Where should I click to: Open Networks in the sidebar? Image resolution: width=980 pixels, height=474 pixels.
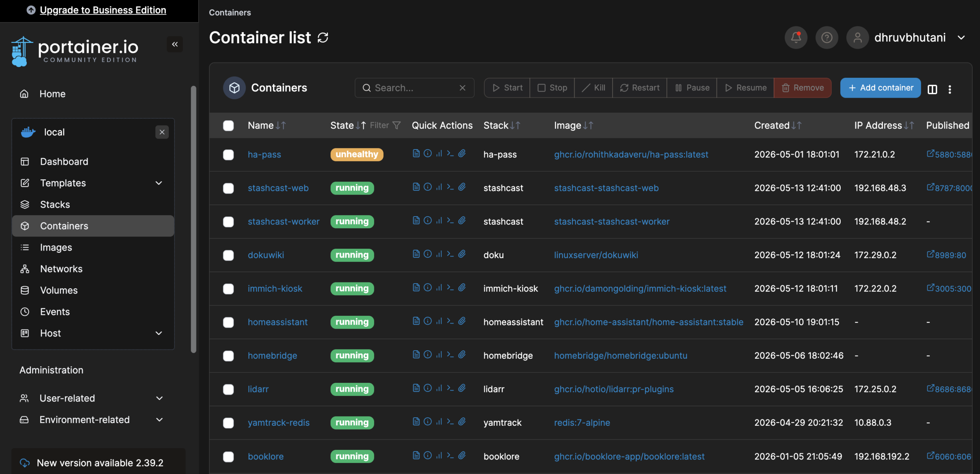(93, 269)
